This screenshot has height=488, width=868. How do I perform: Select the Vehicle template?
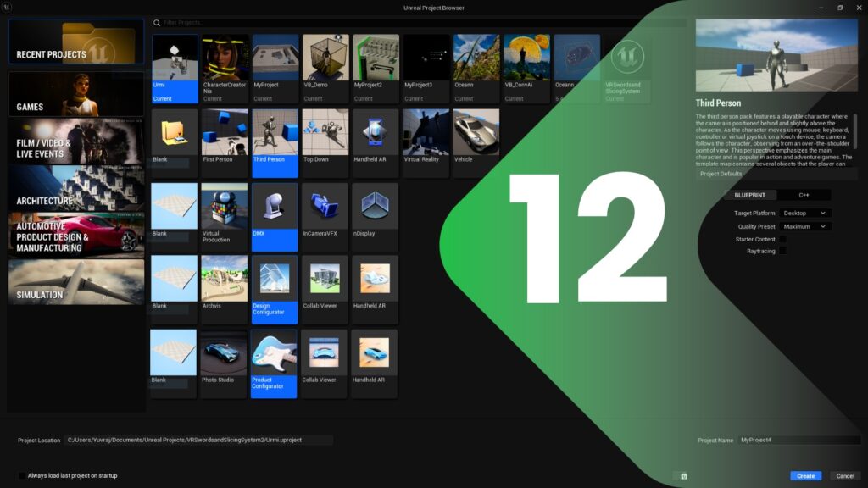click(476, 142)
